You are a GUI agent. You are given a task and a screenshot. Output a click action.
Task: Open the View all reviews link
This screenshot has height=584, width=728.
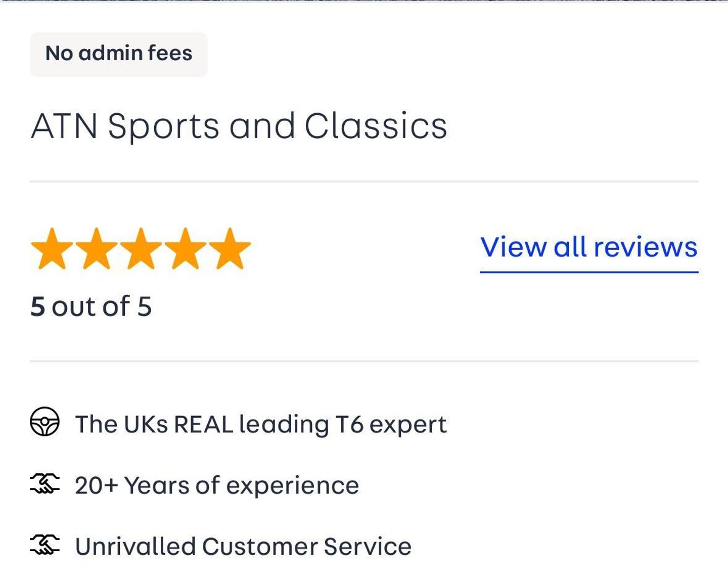[x=588, y=247]
